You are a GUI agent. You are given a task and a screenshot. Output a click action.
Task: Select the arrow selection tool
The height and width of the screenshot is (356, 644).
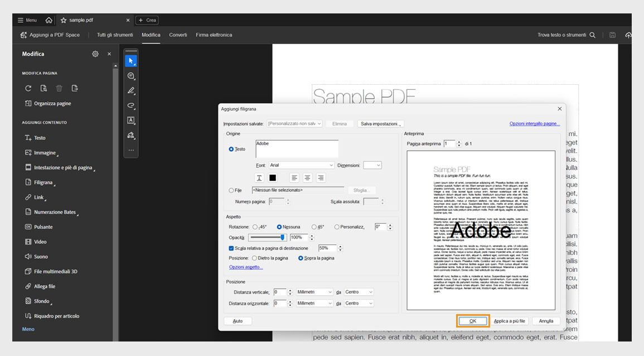131,60
